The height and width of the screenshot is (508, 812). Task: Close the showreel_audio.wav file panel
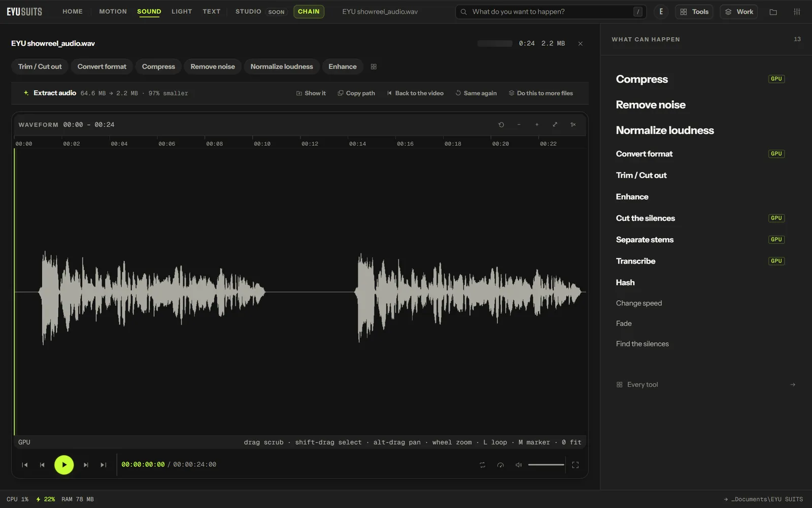click(580, 44)
